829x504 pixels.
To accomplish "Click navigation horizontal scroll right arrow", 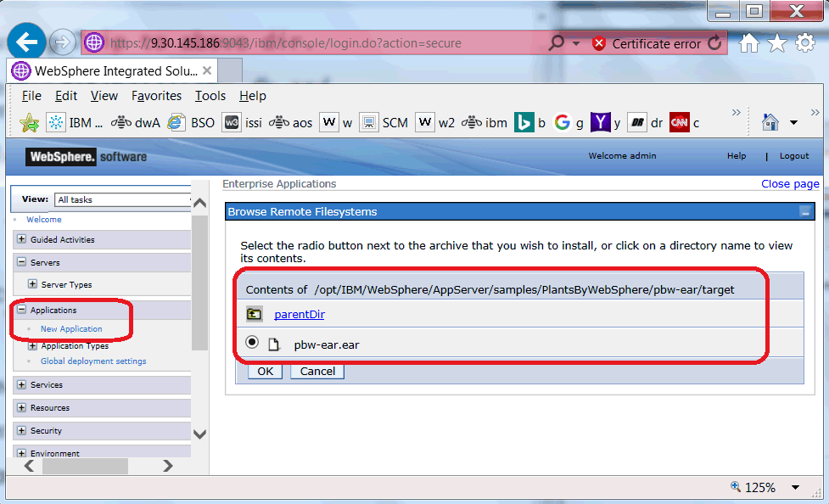I will 168,465.
